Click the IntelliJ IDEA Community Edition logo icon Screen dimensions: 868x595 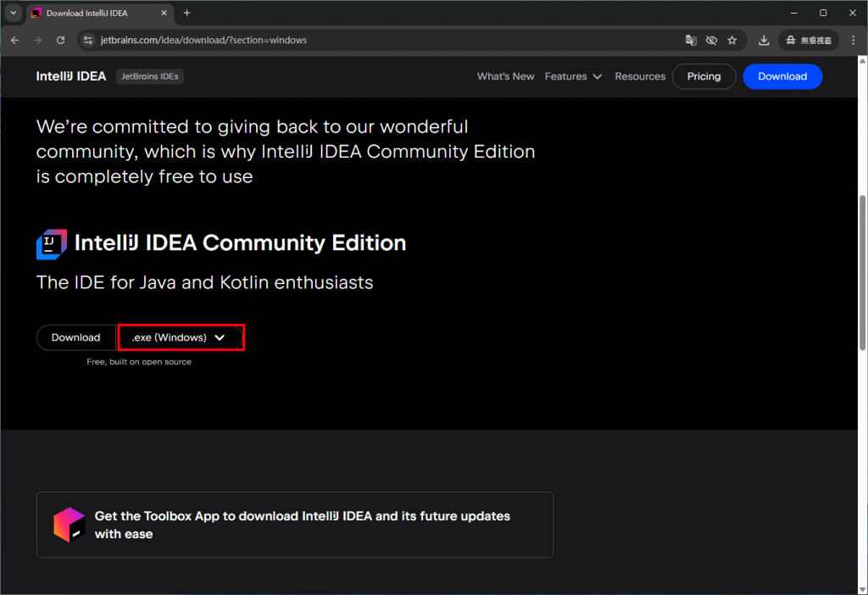52,244
